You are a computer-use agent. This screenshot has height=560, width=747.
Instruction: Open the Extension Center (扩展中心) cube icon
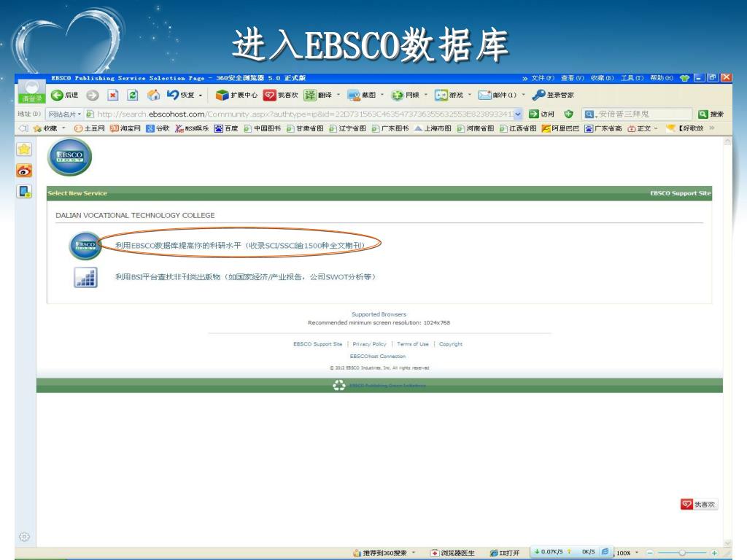222,96
